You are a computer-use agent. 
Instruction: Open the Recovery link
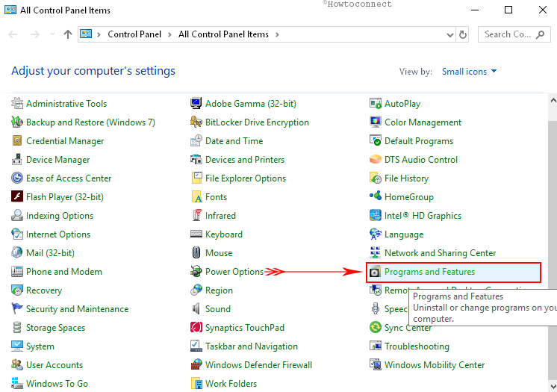tap(44, 290)
